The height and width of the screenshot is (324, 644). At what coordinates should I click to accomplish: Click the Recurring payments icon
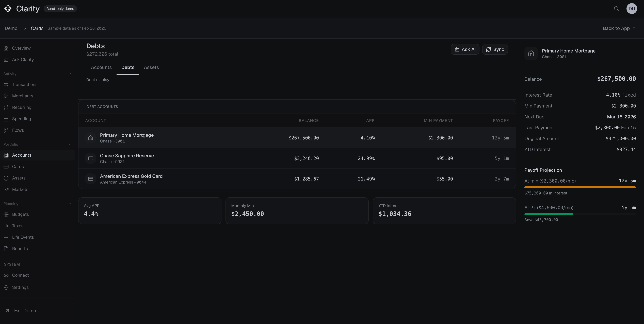tap(6, 107)
